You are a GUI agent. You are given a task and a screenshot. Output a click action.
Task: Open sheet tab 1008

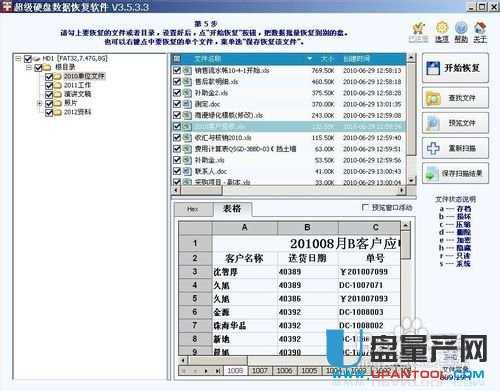pyautogui.click(x=235, y=370)
